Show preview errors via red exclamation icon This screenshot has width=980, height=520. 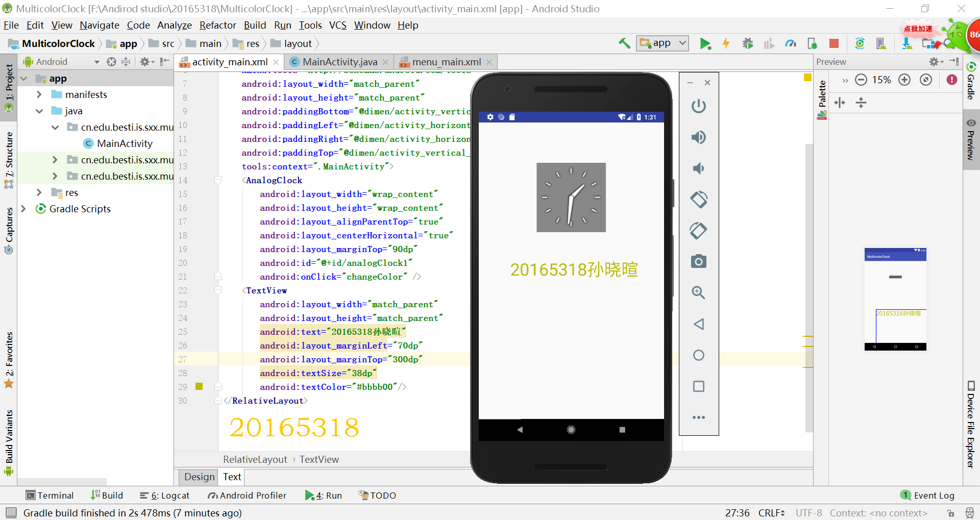coord(952,80)
